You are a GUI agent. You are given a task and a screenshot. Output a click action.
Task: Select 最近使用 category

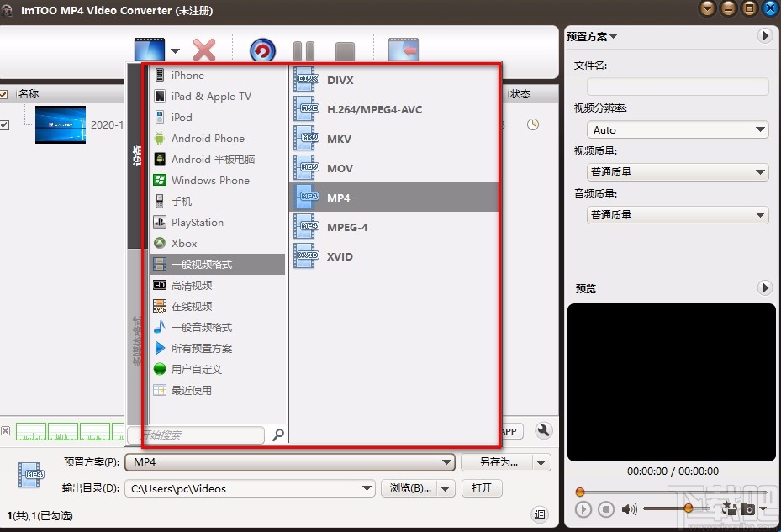pos(218,390)
